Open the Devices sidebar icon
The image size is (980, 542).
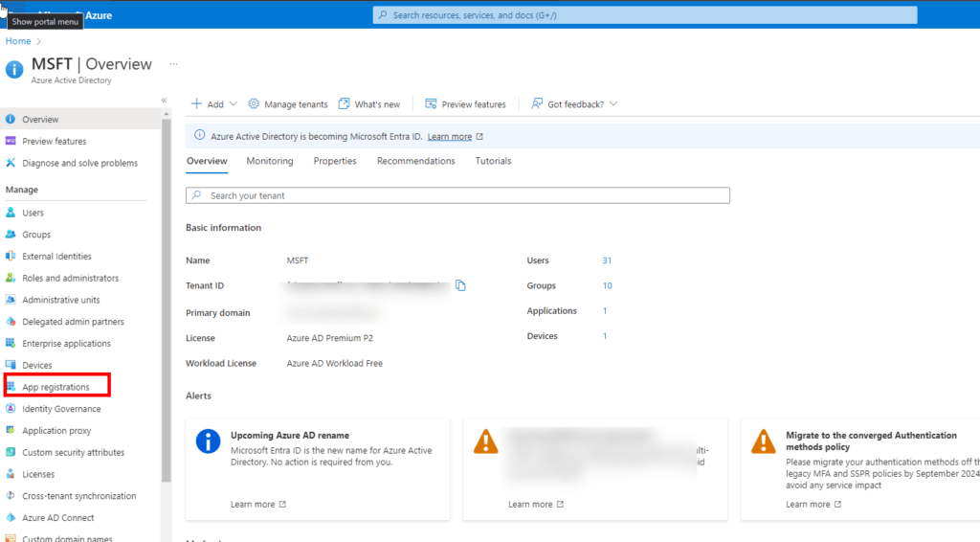coord(11,365)
